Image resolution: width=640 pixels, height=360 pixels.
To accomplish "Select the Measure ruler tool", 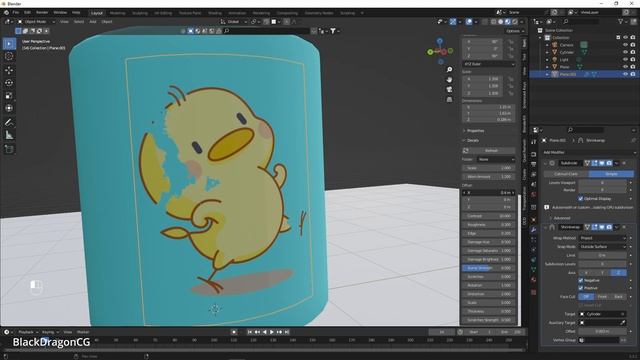I will 9,135.
